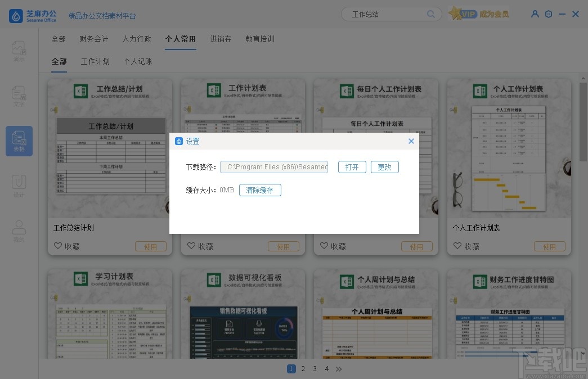588x379 pixels.
Task: Open the 个人记账 sub-tab
Action: [x=137, y=61]
